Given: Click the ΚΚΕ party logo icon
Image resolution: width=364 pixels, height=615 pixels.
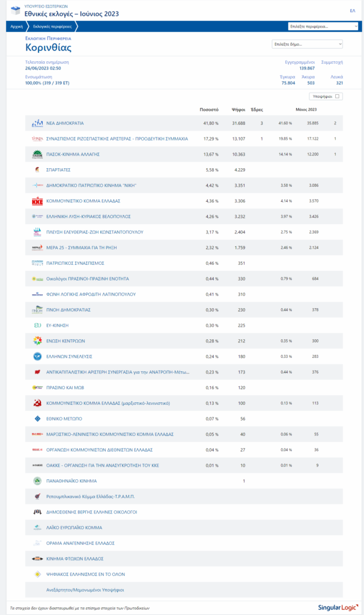Looking at the screenshot, I should click(37, 201).
